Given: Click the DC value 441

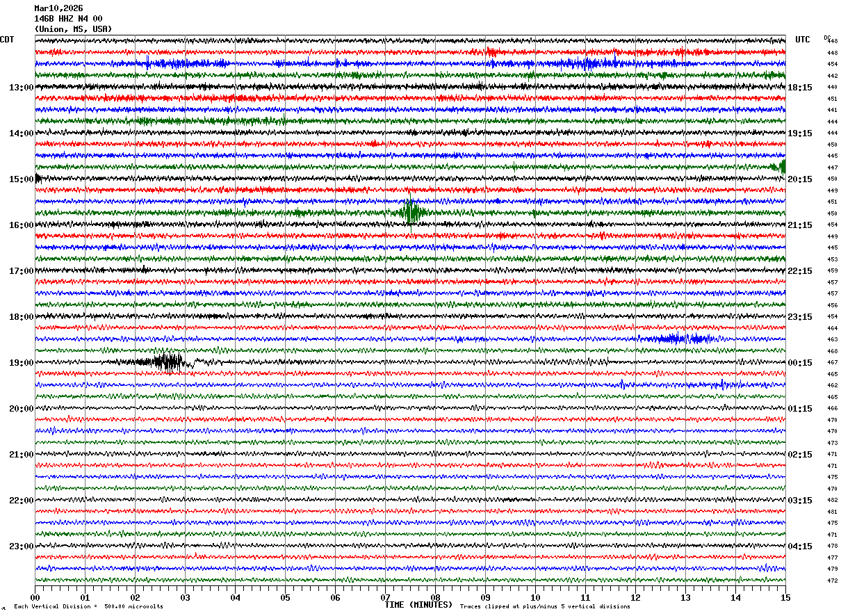Looking at the screenshot, I should (832, 111).
